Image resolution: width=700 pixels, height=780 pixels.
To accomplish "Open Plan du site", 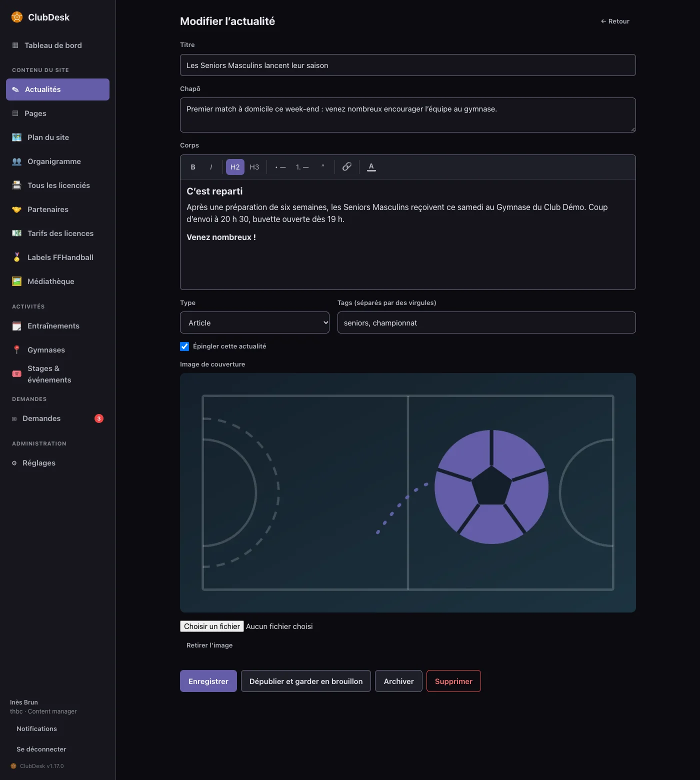I will click(58, 137).
